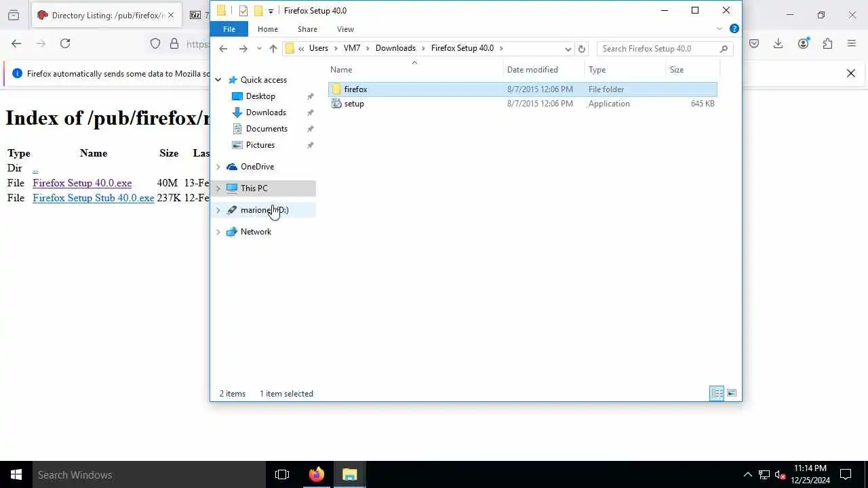Click Users in address breadcrumb
This screenshot has height=488, width=868.
319,48
